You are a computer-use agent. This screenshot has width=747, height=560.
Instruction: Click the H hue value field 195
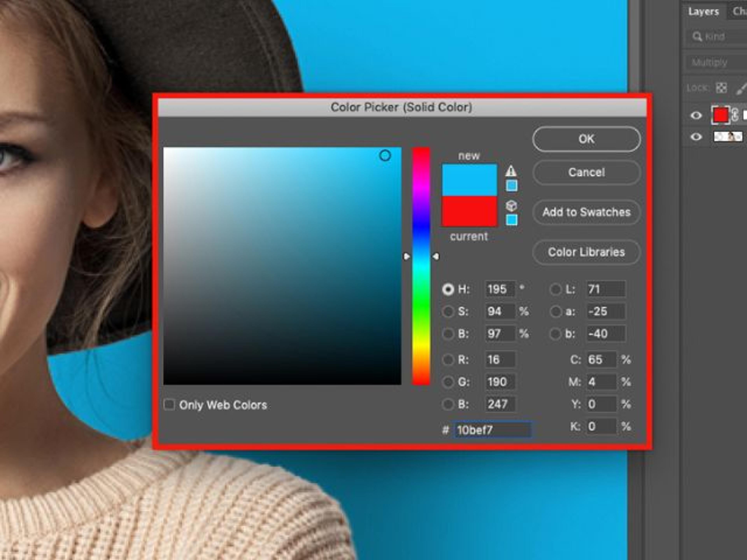coord(500,289)
